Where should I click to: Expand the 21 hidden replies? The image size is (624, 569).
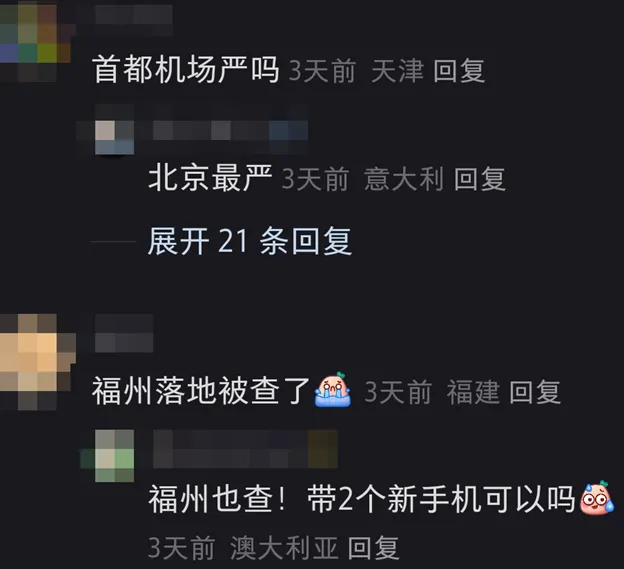click(x=250, y=241)
